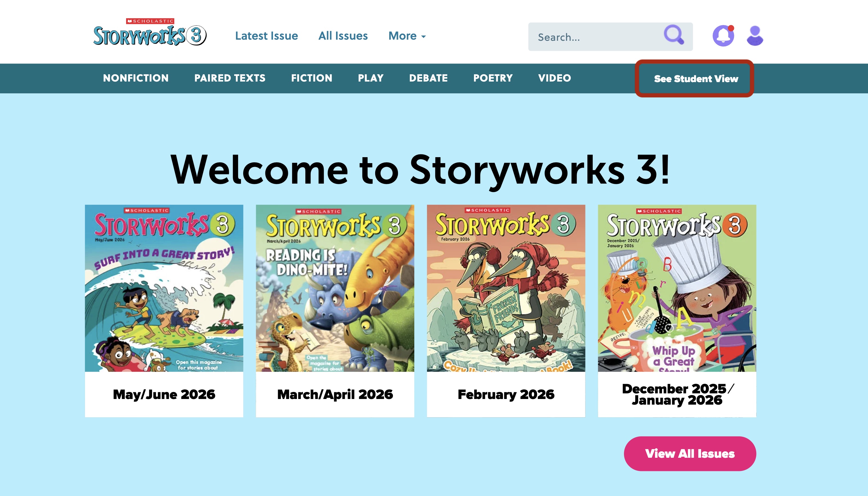The image size is (868, 496).
Task: Select the DEBATE category
Action: tap(428, 78)
